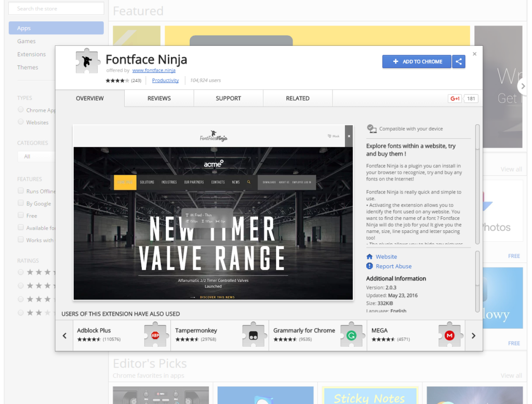Click the Adblock Plus ABP icon
This screenshot has height=404, width=532.
pos(155,335)
